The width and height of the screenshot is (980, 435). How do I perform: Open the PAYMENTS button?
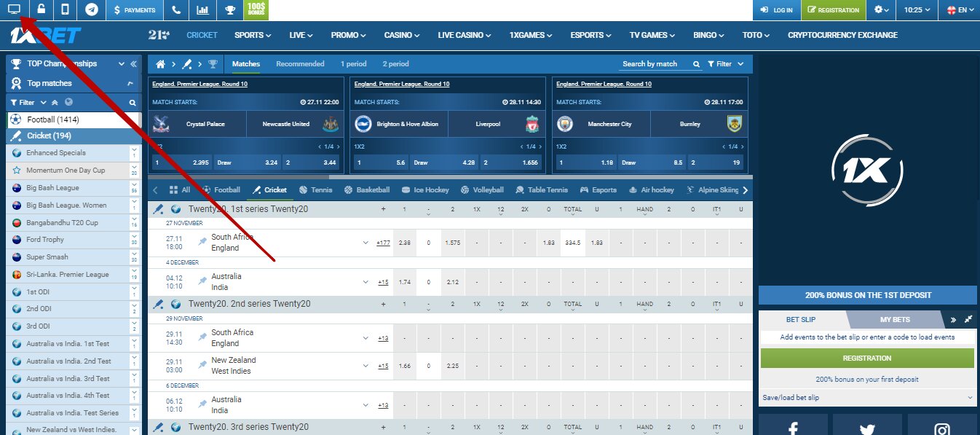click(x=134, y=10)
